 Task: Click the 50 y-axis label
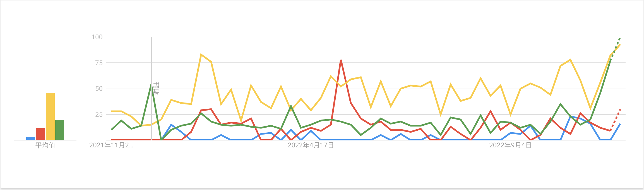click(99, 89)
